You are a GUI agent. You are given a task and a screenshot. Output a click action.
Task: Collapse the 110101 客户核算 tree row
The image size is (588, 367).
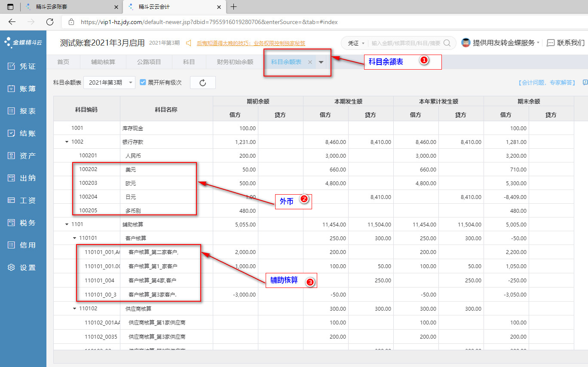tap(74, 238)
